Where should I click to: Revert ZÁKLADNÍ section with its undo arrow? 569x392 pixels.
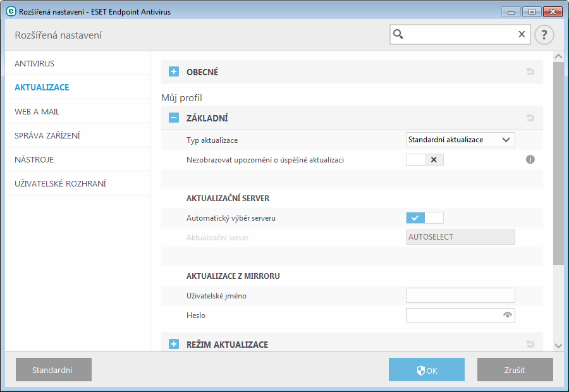(530, 118)
